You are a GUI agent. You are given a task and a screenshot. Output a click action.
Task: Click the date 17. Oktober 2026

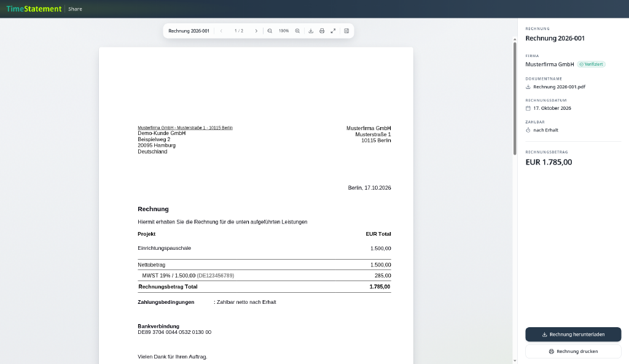[552, 108]
